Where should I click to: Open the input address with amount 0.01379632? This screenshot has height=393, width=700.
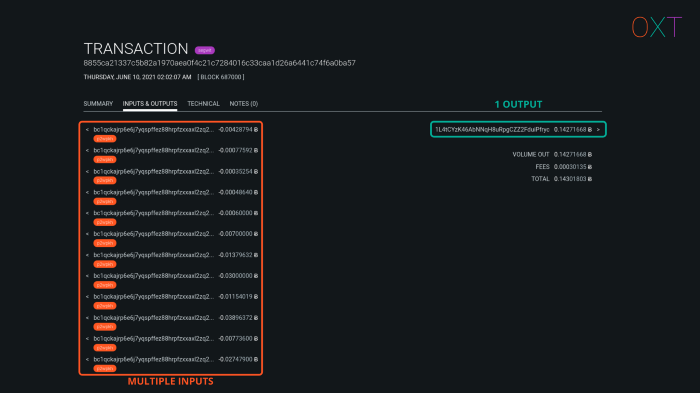(x=154, y=255)
